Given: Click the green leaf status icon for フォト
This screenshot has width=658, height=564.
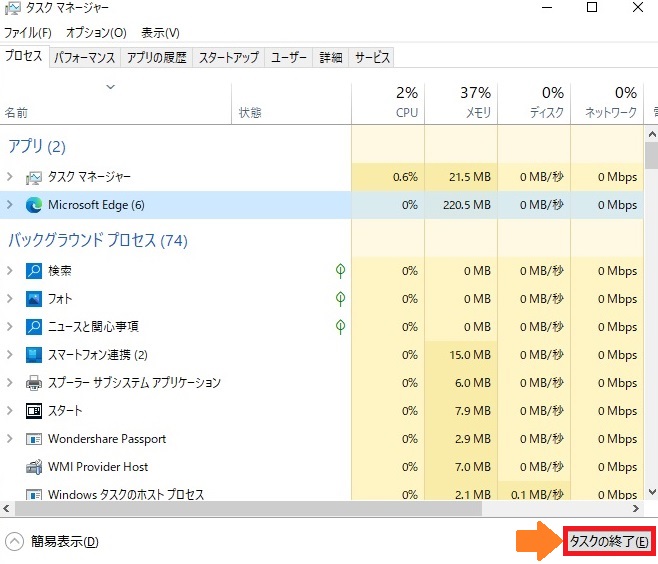Looking at the screenshot, I should click(x=340, y=299).
